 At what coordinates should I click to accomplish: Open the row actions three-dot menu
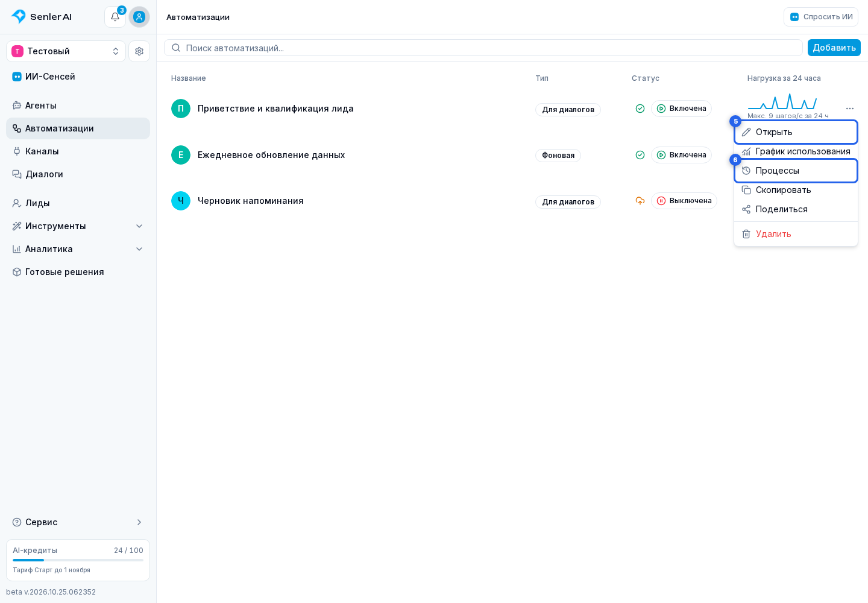[x=850, y=109]
